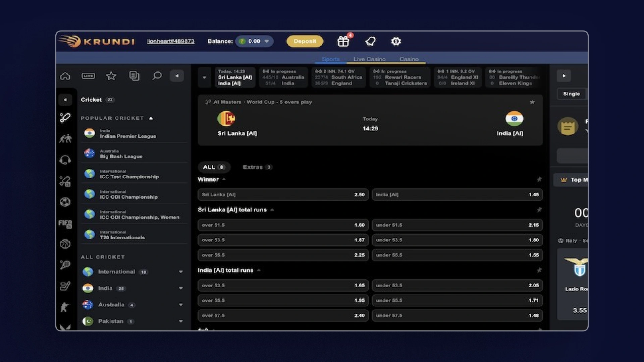The width and height of the screenshot is (644, 362).
Task: Go to the home icon
Action: pos(65,76)
